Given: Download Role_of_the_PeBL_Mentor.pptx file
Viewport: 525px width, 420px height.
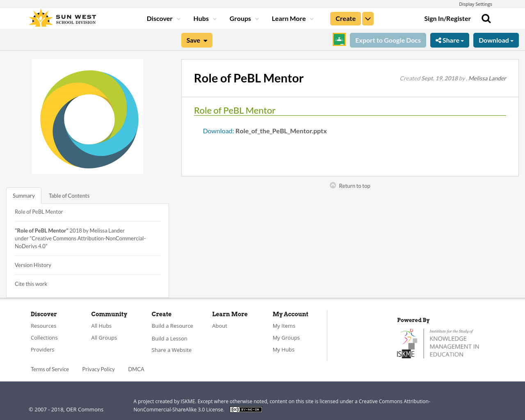Looking at the screenshot, I should pyautogui.click(x=218, y=130).
